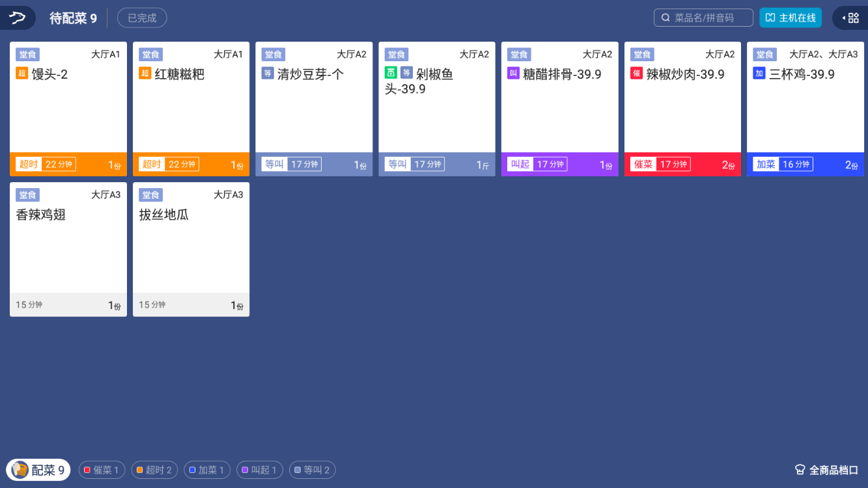Viewport: 868px width, 488px height.
Task: Toggle the 等叫 2 filter chip
Action: tap(313, 470)
